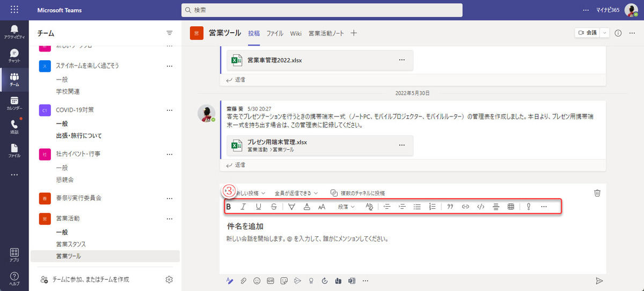
Task: Apply strikethrough formatting
Action: [x=274, y=206]
